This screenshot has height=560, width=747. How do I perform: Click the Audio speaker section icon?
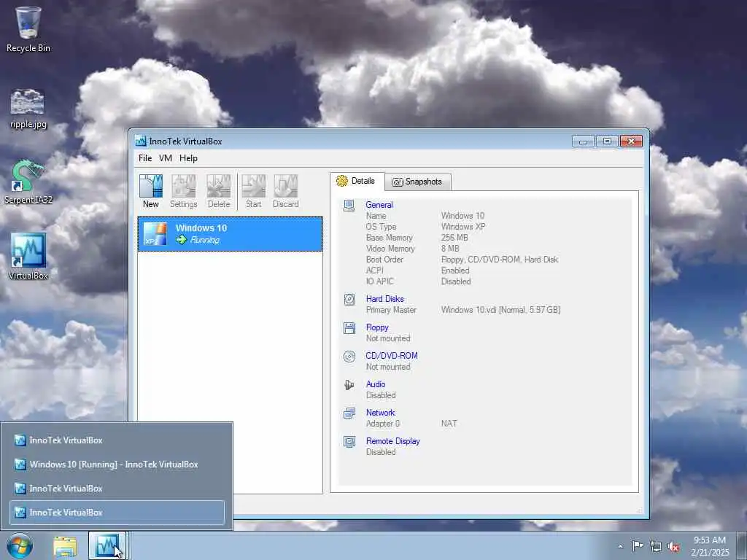(x=349, y=385)
